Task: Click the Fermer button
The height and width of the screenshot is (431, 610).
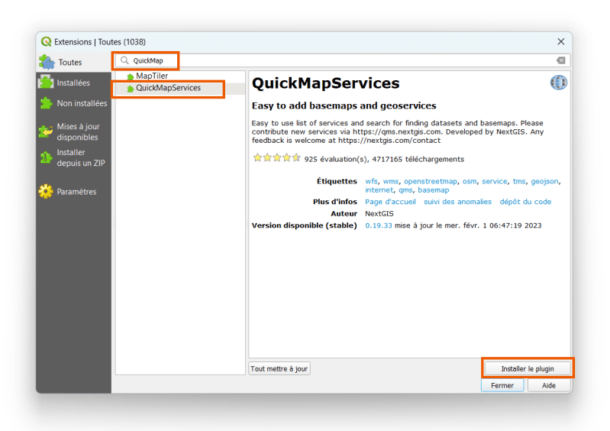Action: click(x=502, y=385)
